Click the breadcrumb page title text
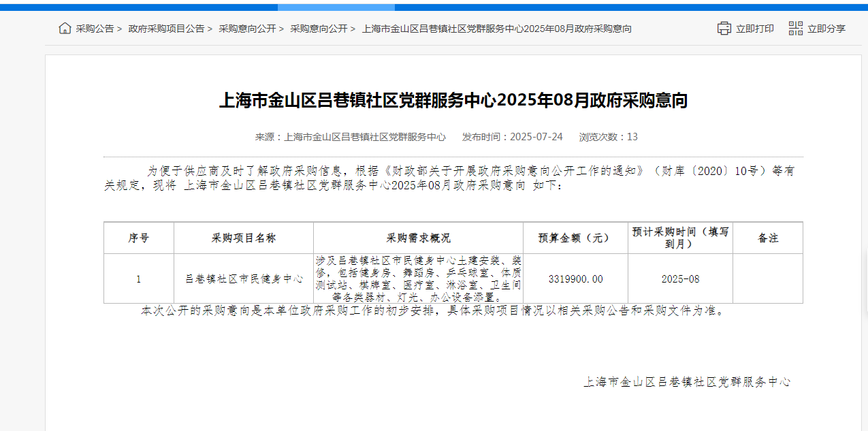This screenshot has height=431, width=868. tap(497, 29)
